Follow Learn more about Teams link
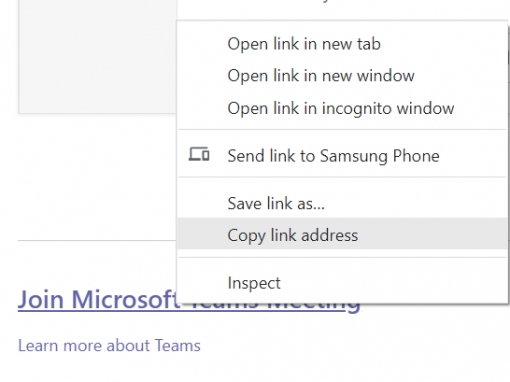Viewport: 510px width, 382px height. click(x=109, y=345)
